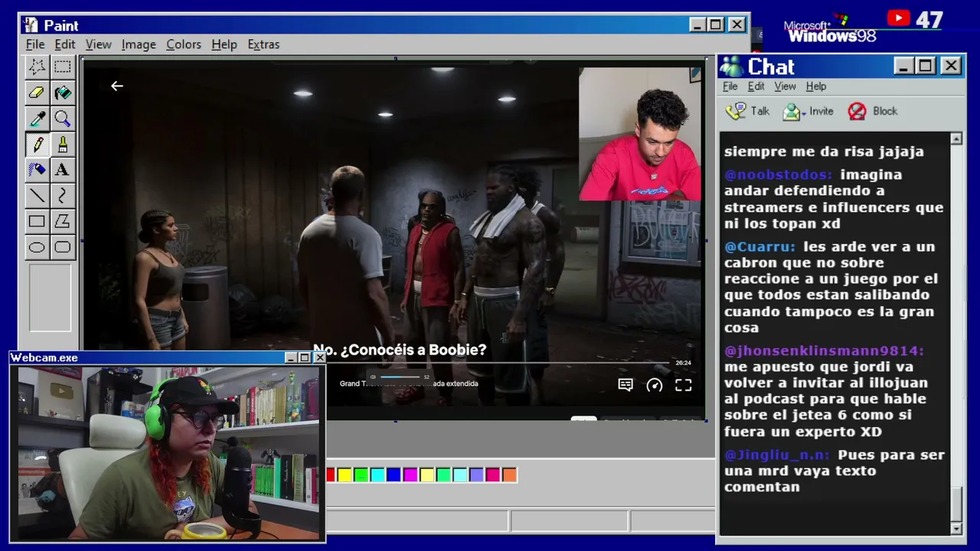
Task: Click the username @Cuarru: in chat
Action: tap(760, 246)
